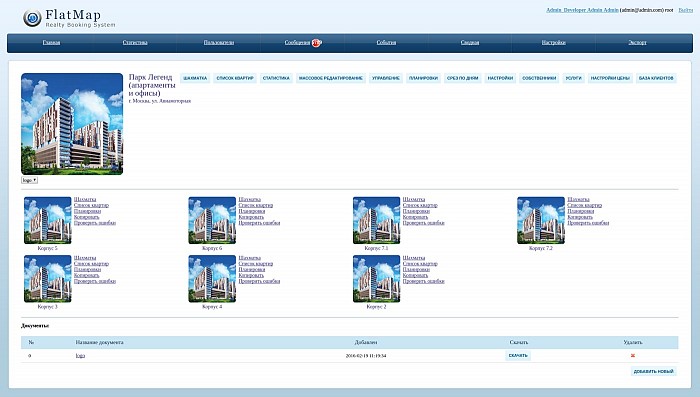Image resolution: width=700 pixels, height=397 pixels.
Task: Click the large Парк Легенд project image
Action: [x=72, y=124]
